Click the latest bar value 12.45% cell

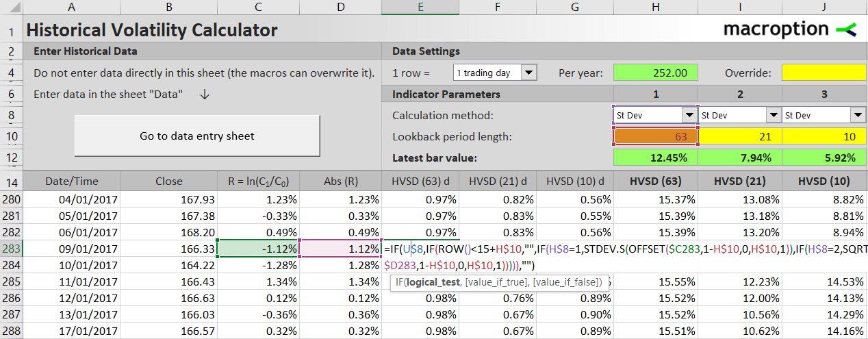point(655,158)
